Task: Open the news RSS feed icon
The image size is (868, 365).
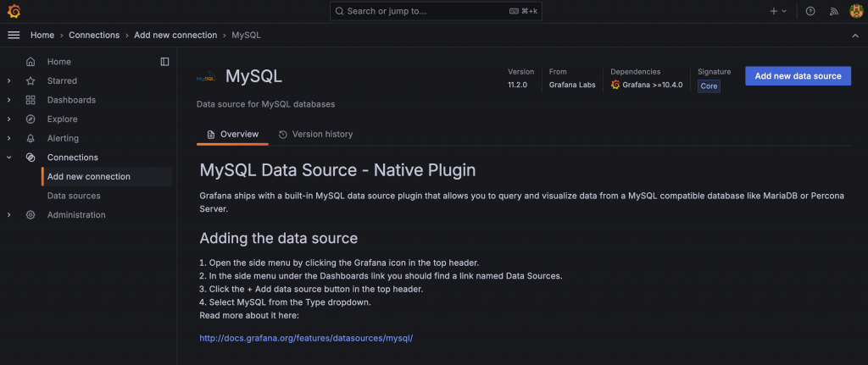Action: [x=833, y=11]
